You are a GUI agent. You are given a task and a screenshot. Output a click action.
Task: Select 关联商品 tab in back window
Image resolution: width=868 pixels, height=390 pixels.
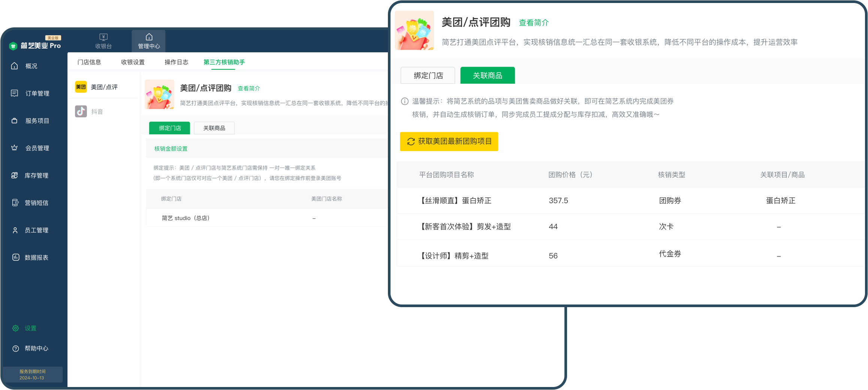coord(214,128)
